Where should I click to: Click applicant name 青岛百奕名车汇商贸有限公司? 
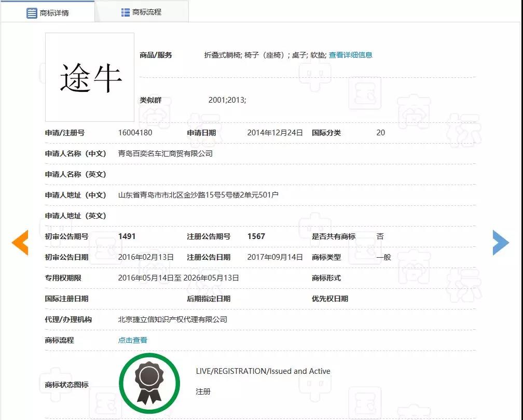166,153
